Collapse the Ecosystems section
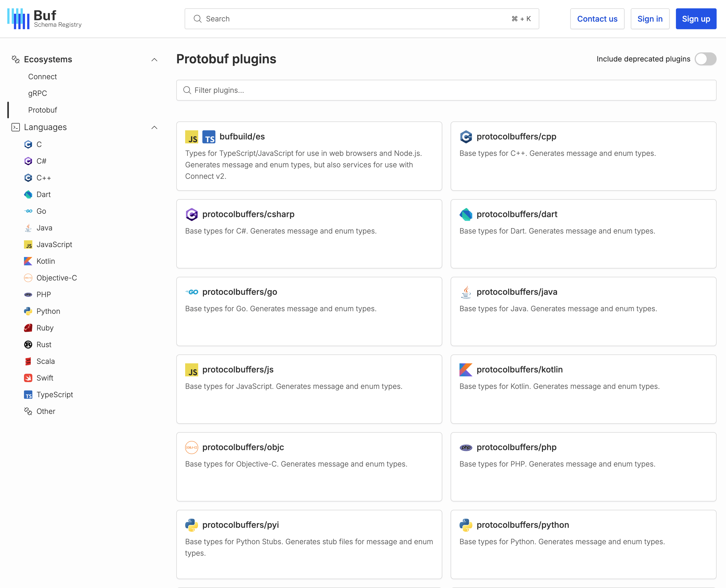The image size is (726, 588). point(155,59)
